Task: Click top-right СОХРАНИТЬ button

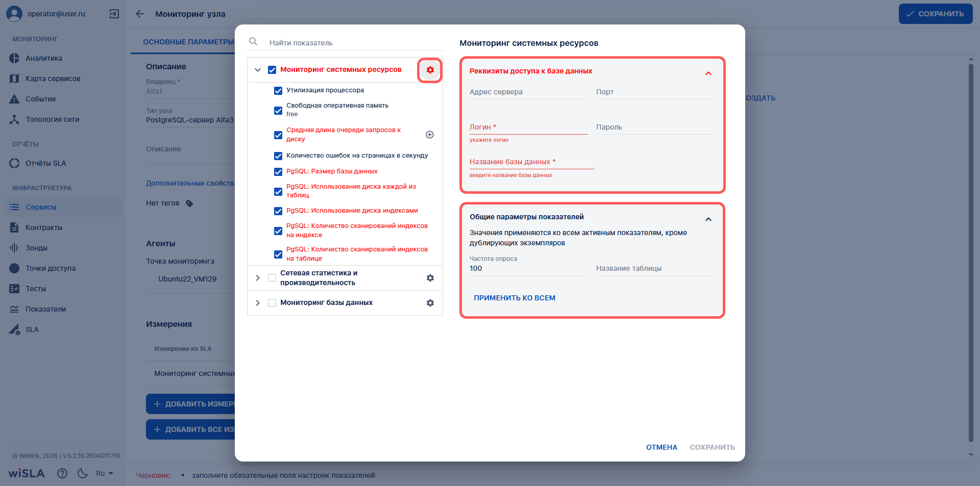Action: [x=936, y=14]
